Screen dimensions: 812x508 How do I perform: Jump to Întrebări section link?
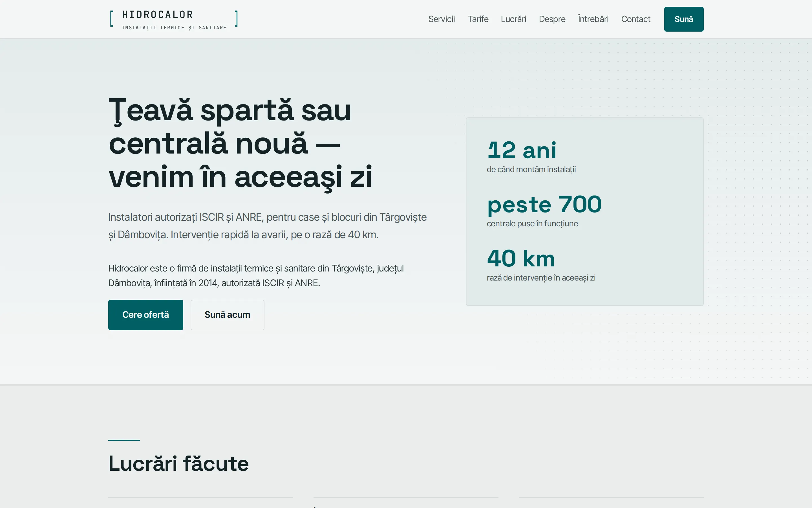point(593,19)
